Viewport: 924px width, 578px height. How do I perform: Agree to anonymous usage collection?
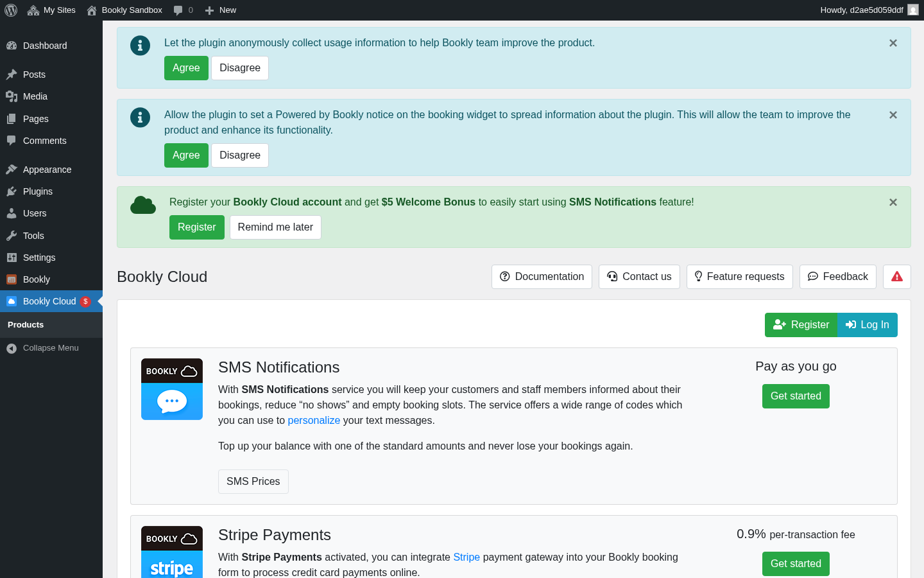(x=186, y=68)
